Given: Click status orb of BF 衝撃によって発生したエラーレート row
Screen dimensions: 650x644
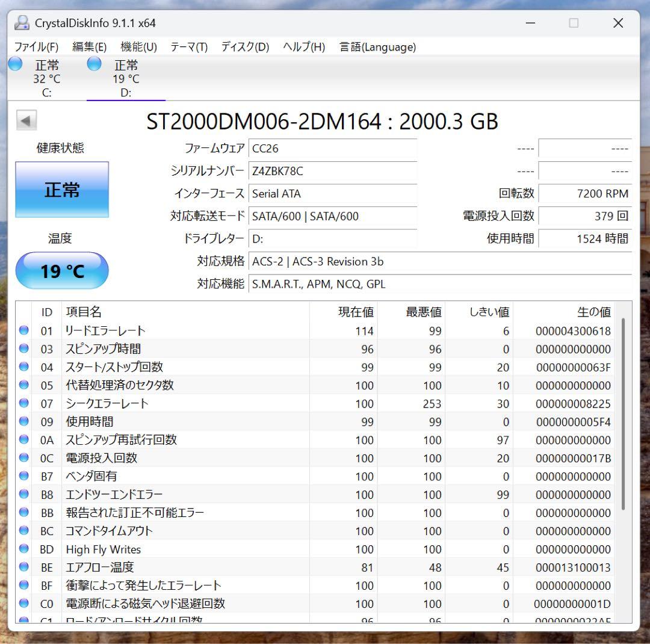Looking at the screenshot, I should pyautogui.click(x=24, y=586).
